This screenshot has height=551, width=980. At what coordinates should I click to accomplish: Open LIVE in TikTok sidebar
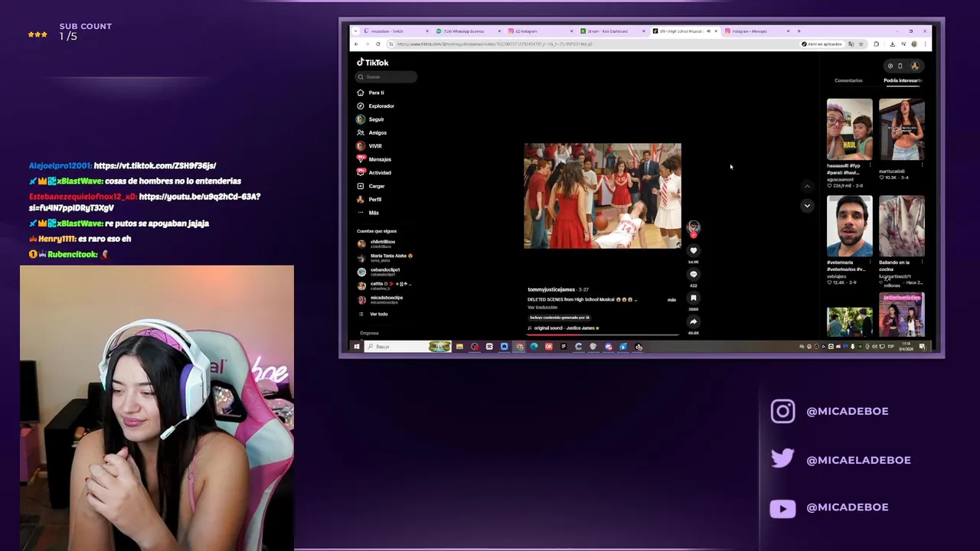[369, 146]
